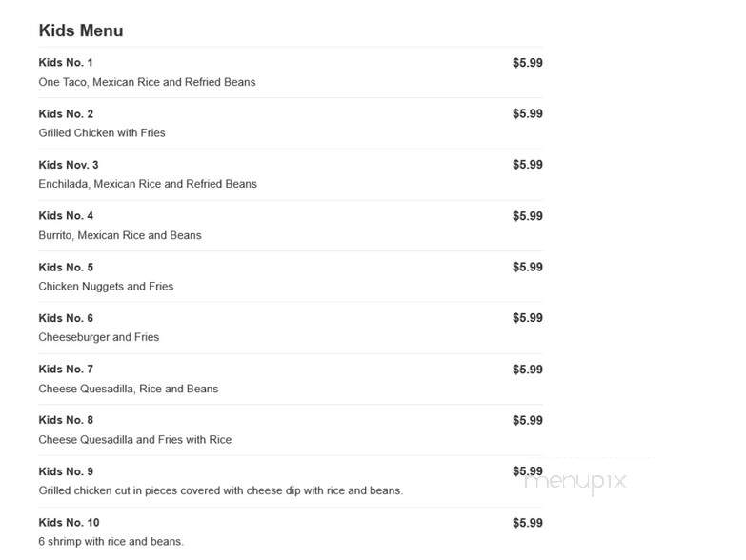
Task: Click the Enchilada, Mexican Rice description
Action: [148, 184]
